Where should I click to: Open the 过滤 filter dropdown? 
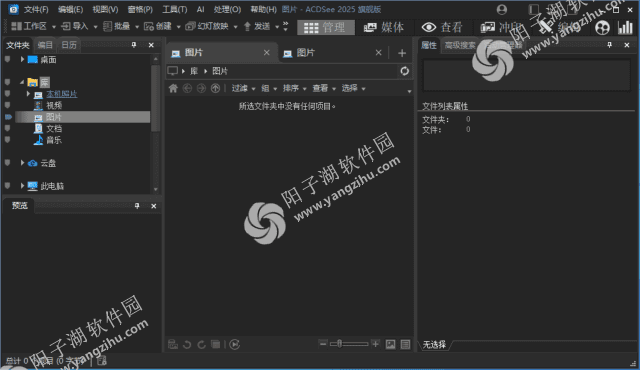click(x=244, y=88)
